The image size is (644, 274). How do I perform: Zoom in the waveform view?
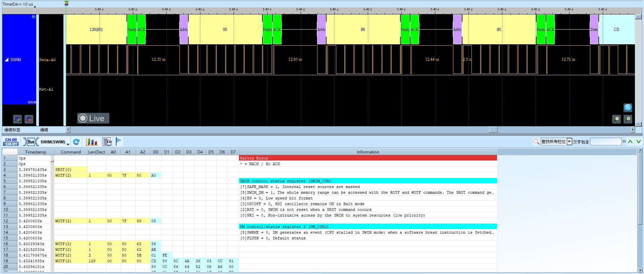(x=628, y=119)
